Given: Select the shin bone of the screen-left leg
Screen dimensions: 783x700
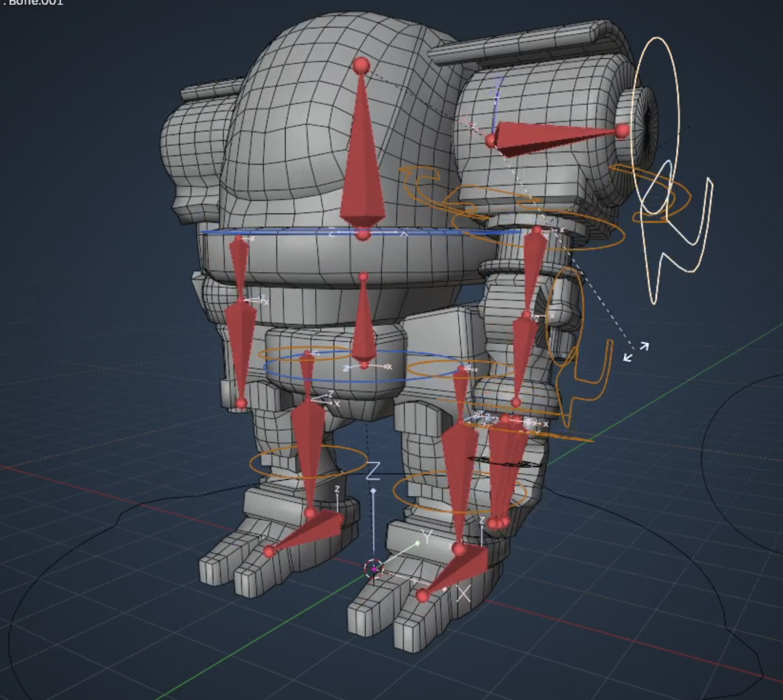Looking at the screenshot, I should 308,457.
